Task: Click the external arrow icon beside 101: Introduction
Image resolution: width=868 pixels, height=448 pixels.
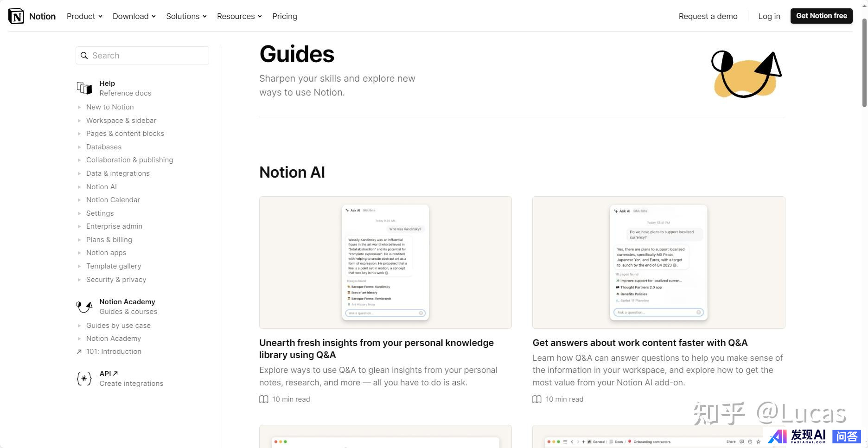Action: click(79, 352)
